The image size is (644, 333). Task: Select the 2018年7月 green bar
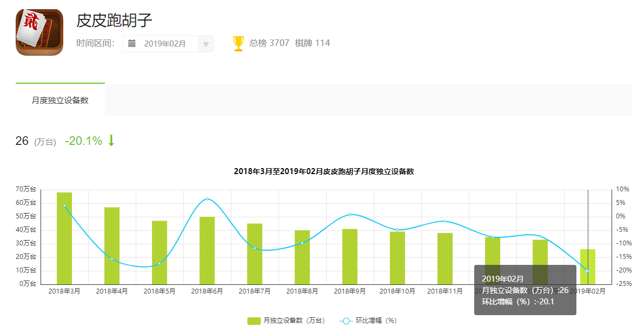click(255, 254)
